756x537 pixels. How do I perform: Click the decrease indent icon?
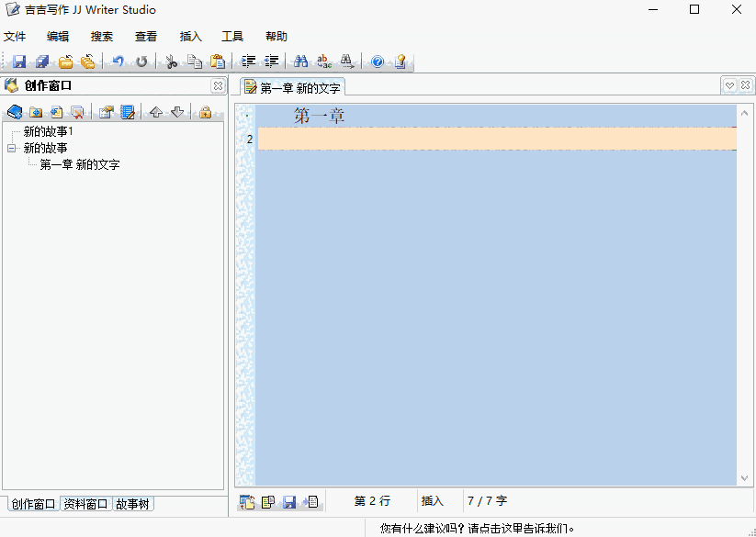tap(272, 62)
